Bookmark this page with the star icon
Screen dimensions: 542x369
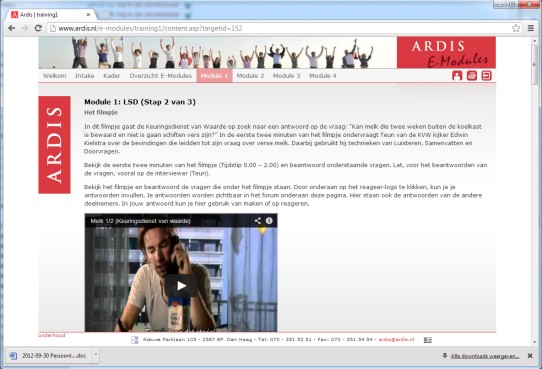pos(516,28)
